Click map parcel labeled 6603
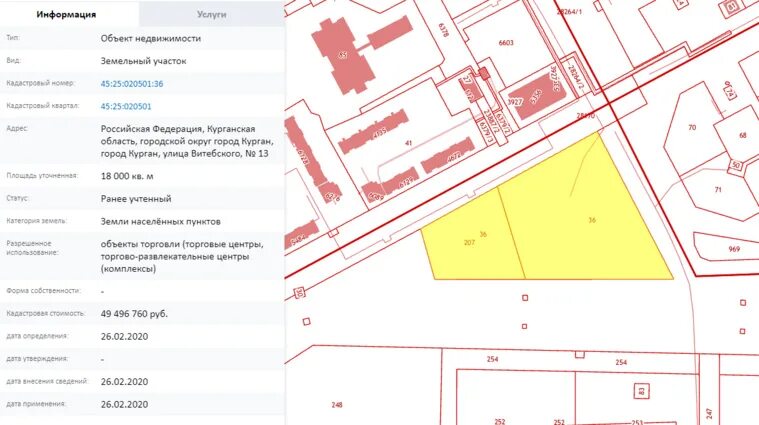 [x=506, y=43]
